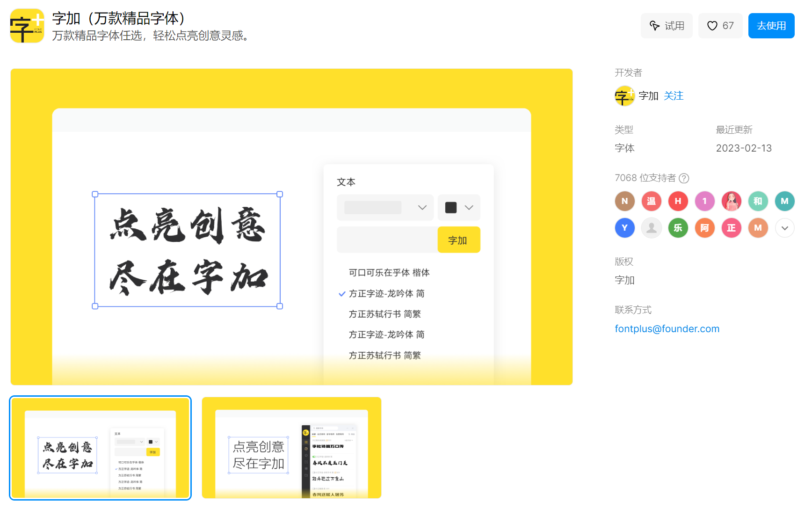Click the 试用 trial button
812x509 pixels.
pyautogui.click(x=667, y=26)
